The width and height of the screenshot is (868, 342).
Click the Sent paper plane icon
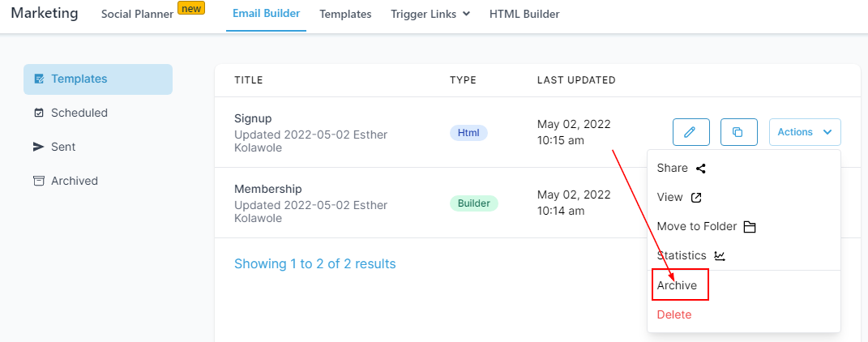point(39,147)
